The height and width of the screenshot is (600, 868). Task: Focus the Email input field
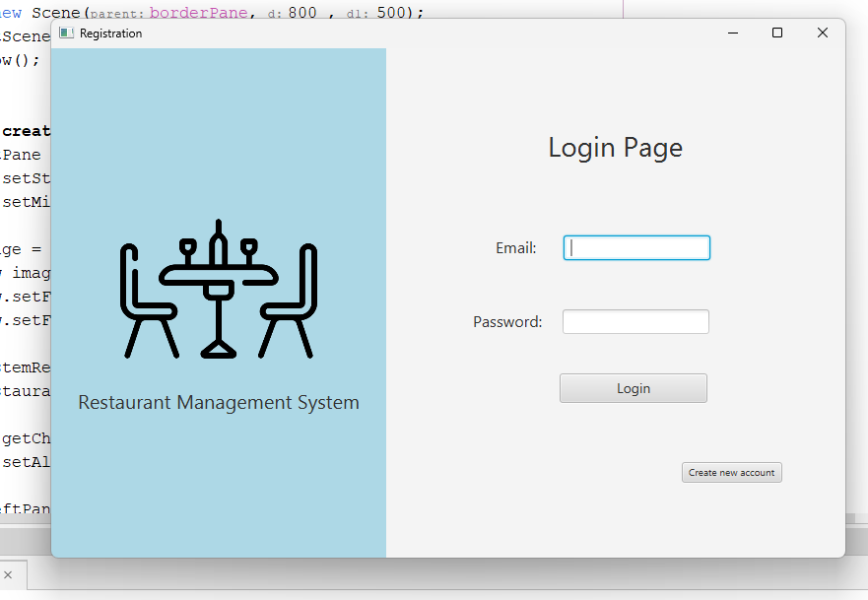tap(636, 248)
